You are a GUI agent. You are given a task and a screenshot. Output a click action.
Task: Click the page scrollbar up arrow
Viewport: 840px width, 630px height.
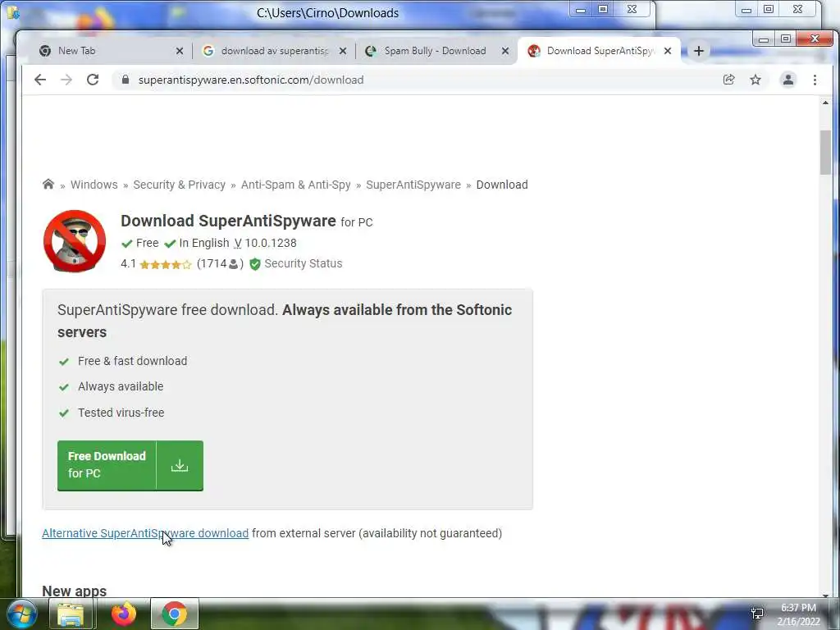[x=825, y=103]
